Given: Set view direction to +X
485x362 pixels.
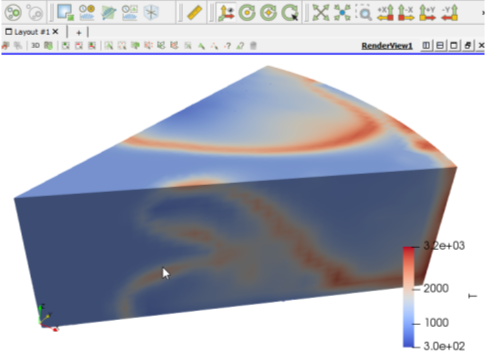Looking at the screenshot, I should pos(385,13).
